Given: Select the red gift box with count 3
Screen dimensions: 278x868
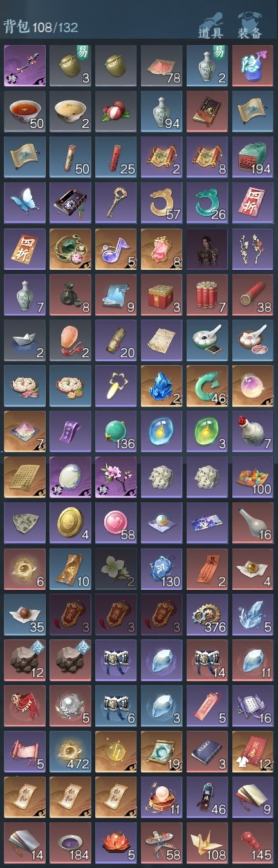Looking at the screenshot, I should (162, 294).
